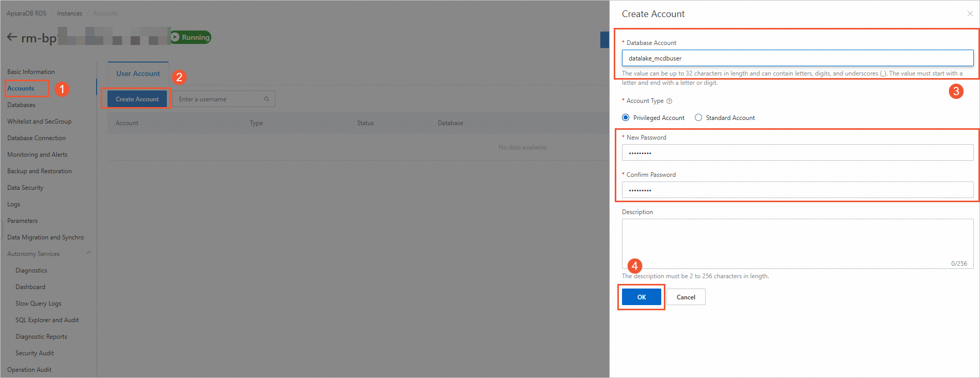Open Monitoring and Alerts in the sidebar
The height and width of the screenshot is (378, 980).
(x=37, y=155)
